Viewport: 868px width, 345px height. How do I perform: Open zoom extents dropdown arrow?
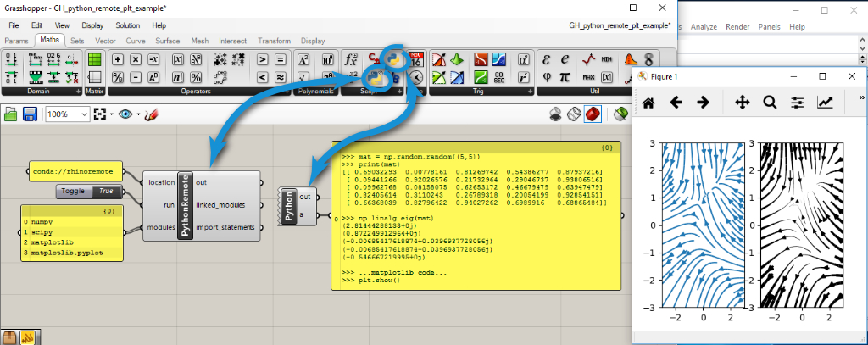111,114
